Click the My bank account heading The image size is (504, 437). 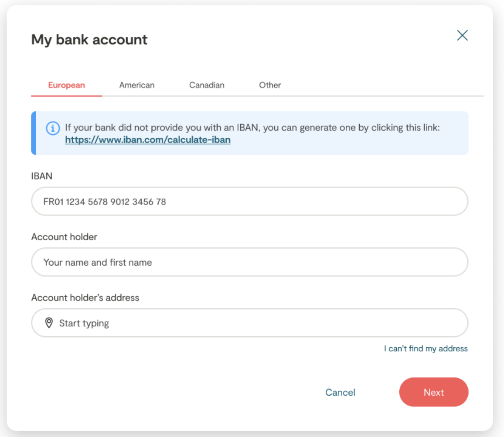point(89,40)
